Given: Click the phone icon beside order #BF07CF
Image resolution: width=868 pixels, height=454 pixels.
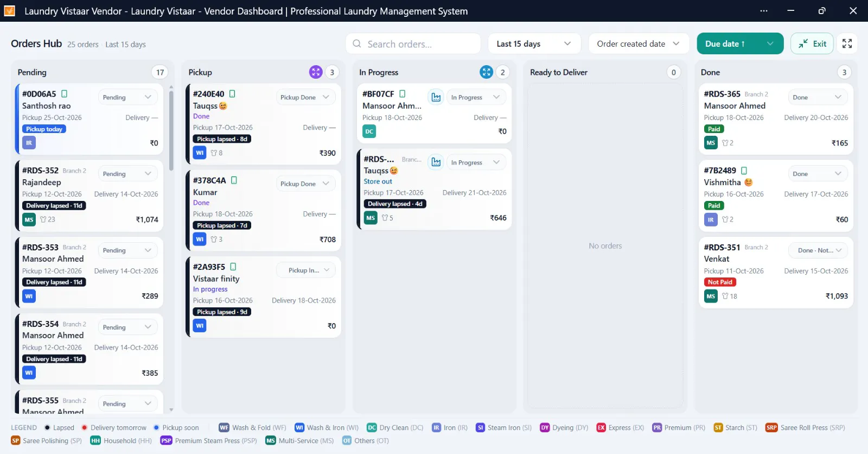Looking at the screenshot, I should [x=403, y=94].
